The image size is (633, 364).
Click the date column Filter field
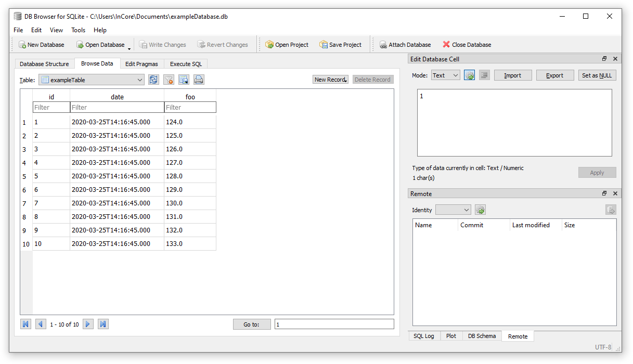tap(117, 107)
